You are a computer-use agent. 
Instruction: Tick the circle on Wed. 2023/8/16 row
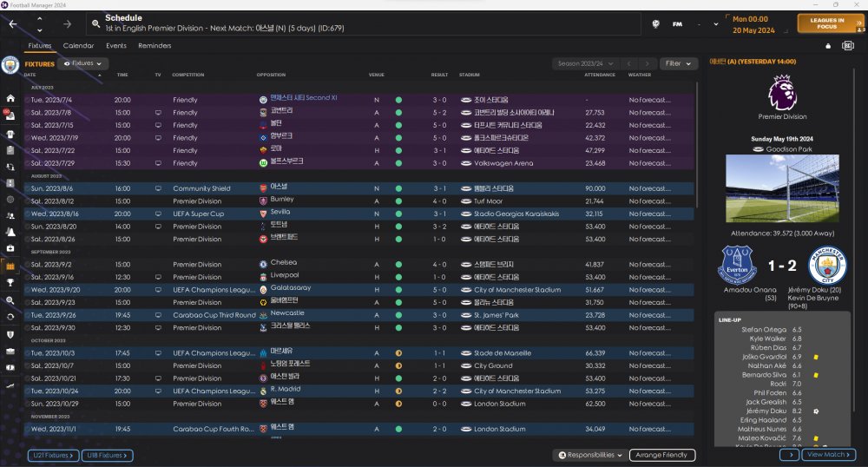pos(27,214)
